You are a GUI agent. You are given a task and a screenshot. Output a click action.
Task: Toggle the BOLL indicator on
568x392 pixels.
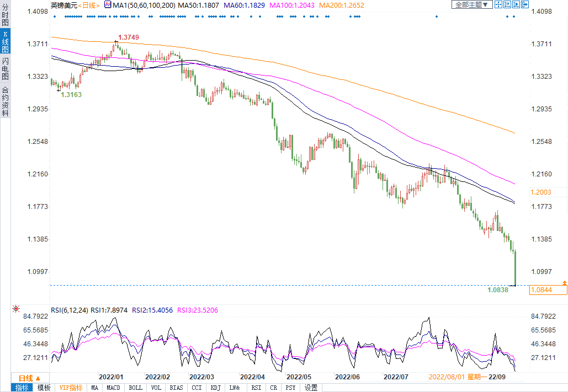click(135, 388)
